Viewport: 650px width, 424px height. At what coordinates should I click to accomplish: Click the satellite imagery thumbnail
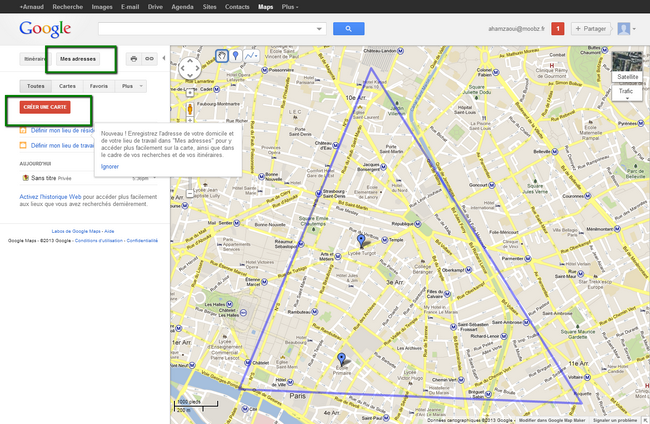pos(627,61)
